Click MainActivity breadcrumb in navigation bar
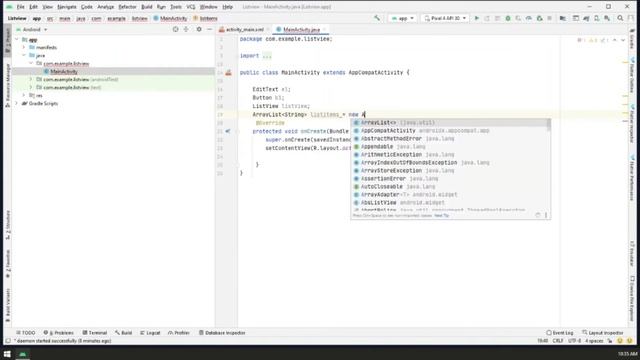Viewport: 640px width, 360px height. point(170,18)
